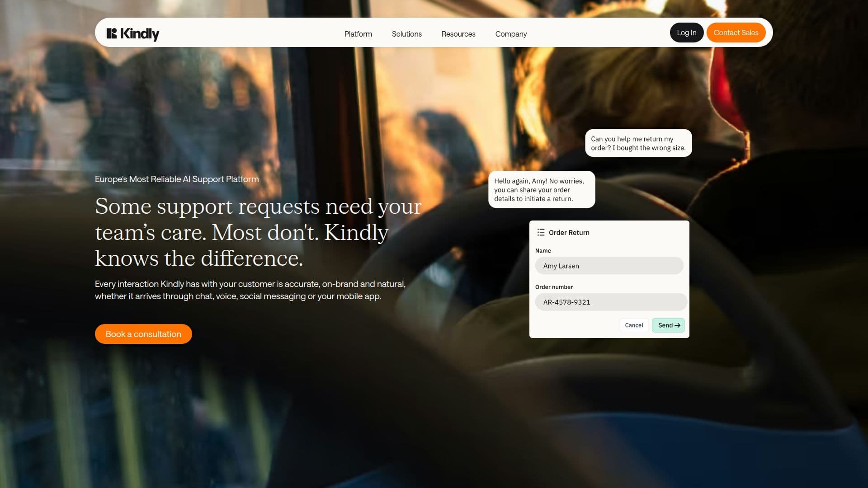Image resolution: width=868 pixels, height=488 pixels.
Task: Click the 'Some support requests' headline
Action: pos(258,232)
